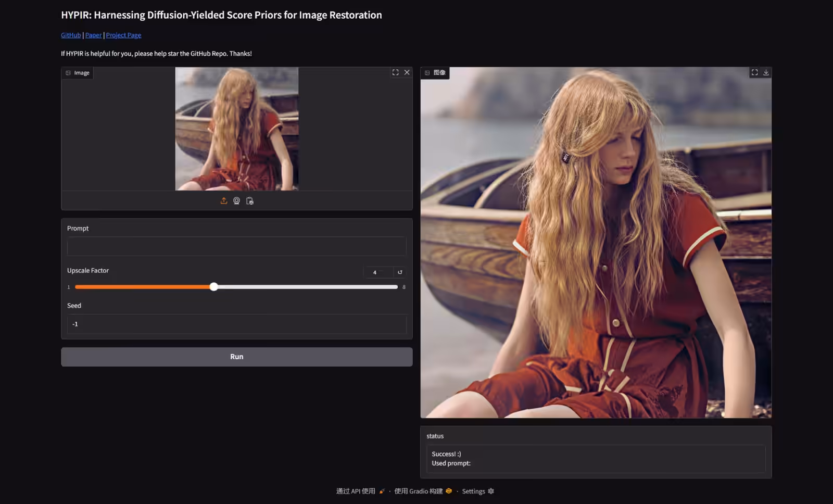The height and width of the screenshot is (504, 833).
Task: Select the webcam capture icon
Action: (236, 201)
